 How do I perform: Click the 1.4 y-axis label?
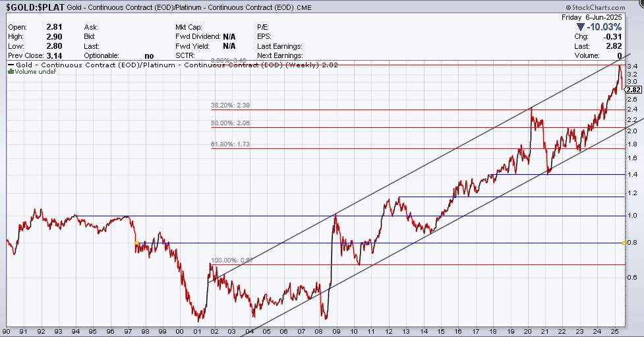point(632,174)
